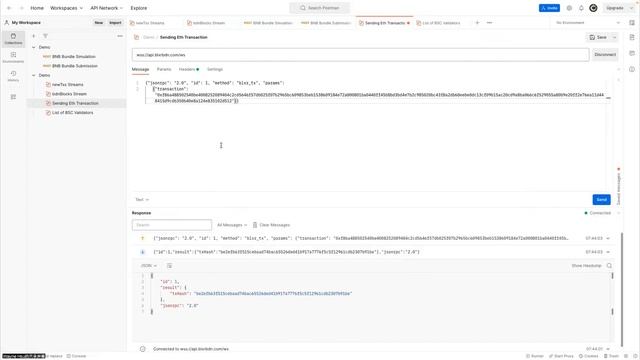This screenshot has width=640, height=360.
Task: Open the environment quick look icon
Action: click(632, 22)
